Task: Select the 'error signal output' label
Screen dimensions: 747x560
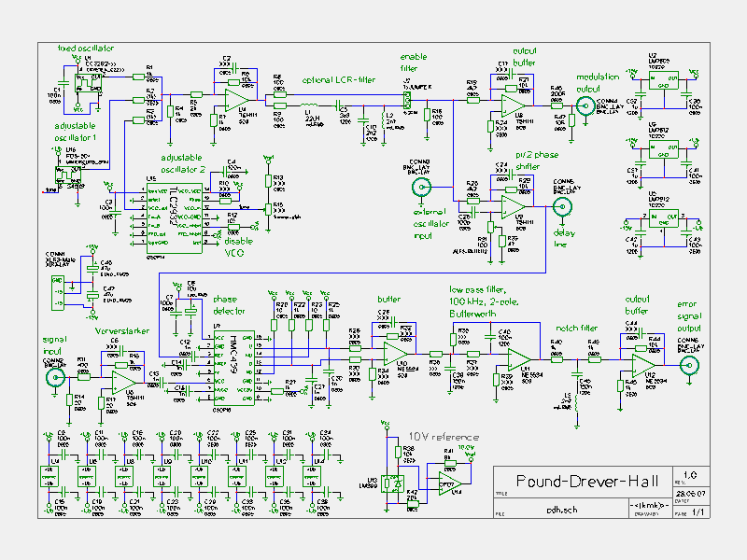Action: tap(689, 316)
